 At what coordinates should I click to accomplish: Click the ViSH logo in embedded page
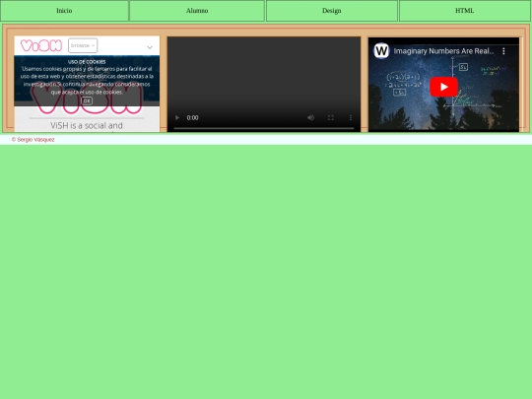tap(41, 45)
